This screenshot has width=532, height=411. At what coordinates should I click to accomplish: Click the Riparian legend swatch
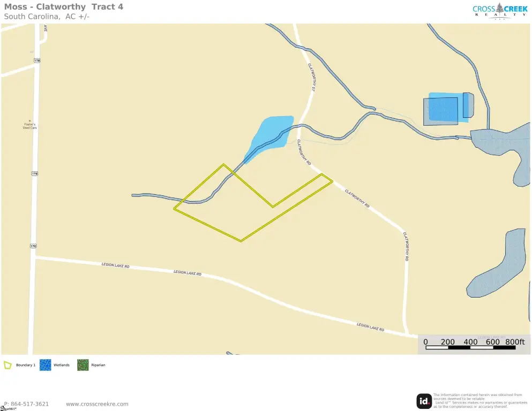click(83, 365)
